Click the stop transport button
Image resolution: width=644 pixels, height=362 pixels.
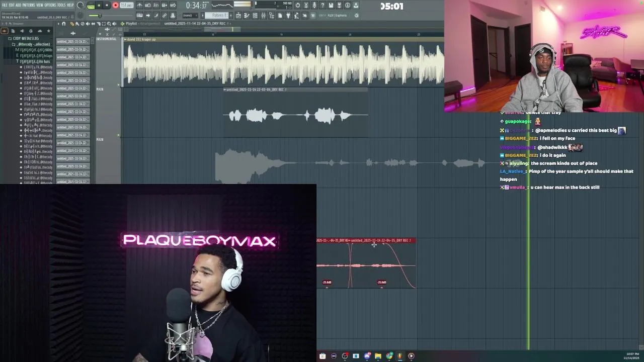(x=107, y=6)
